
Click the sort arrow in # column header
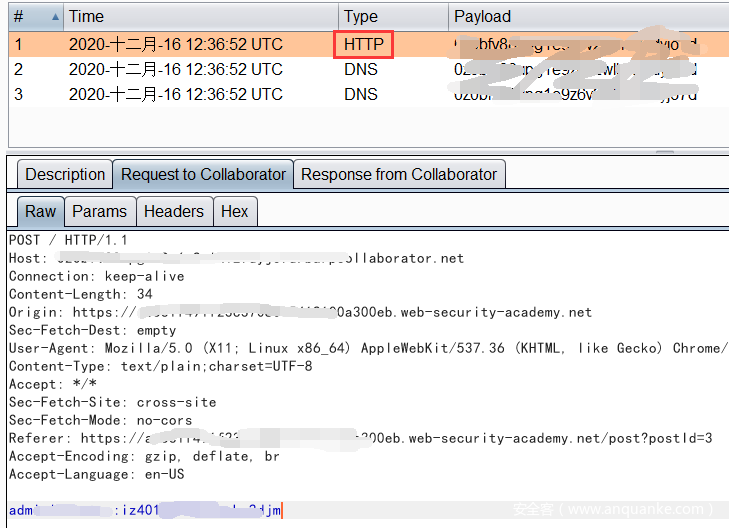[x=48, y=16]
